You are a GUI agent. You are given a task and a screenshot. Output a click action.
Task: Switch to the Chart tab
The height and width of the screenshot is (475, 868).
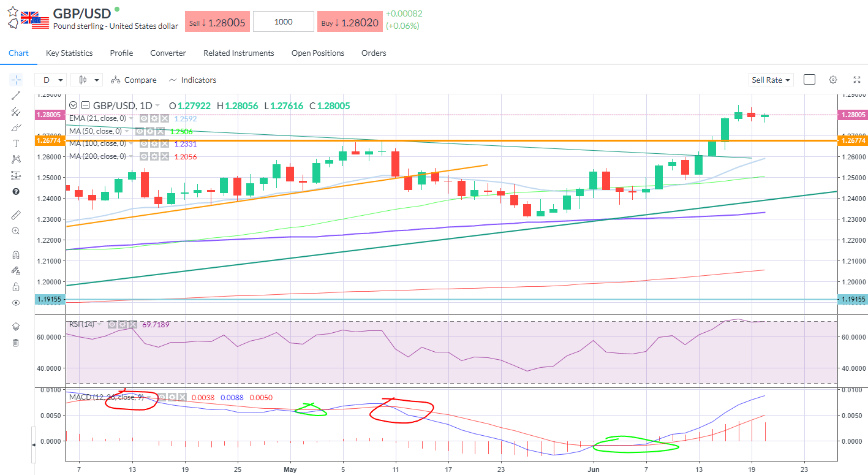[x=18, y=53]
